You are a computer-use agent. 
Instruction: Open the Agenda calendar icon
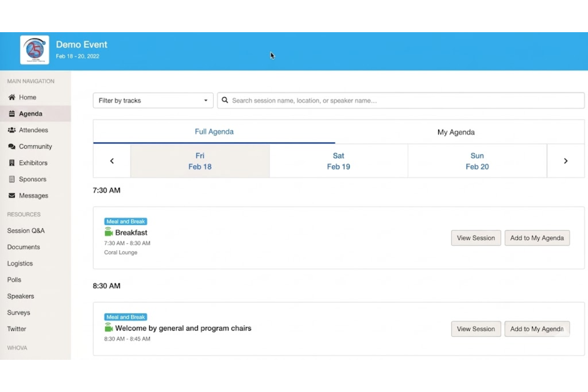(x=12, y=114)
